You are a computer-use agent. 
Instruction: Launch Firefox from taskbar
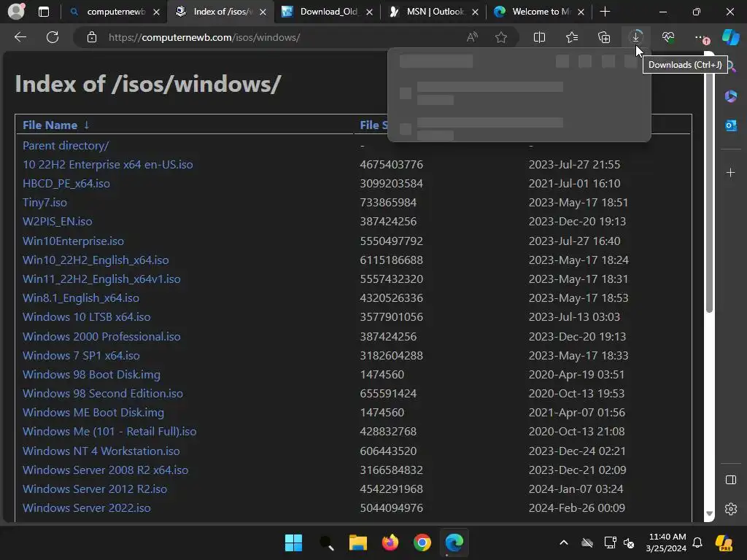pyautogui.click(x=390, y=542)
